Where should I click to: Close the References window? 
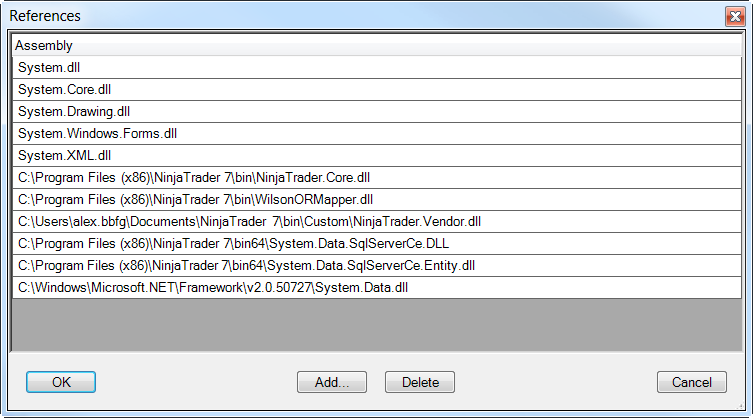coord(735,16)
